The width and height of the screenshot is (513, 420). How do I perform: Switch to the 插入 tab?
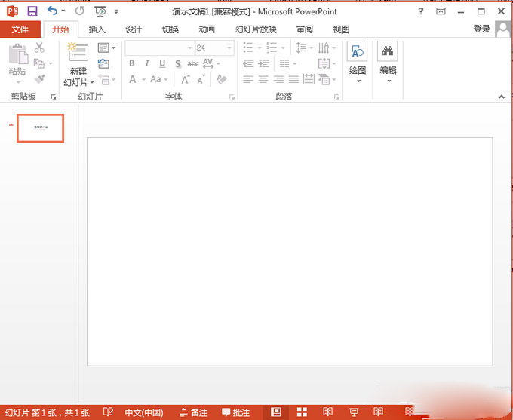tap(97, 29)
